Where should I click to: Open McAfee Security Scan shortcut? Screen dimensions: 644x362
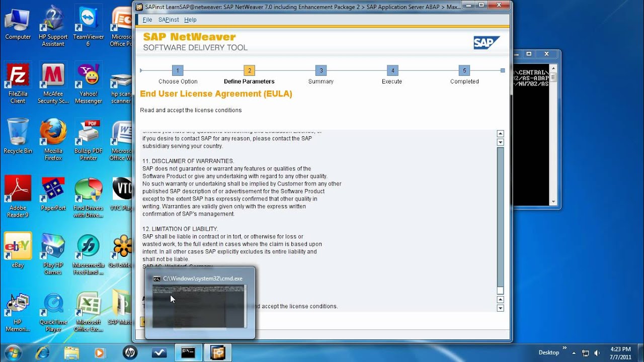pos(53,83)
